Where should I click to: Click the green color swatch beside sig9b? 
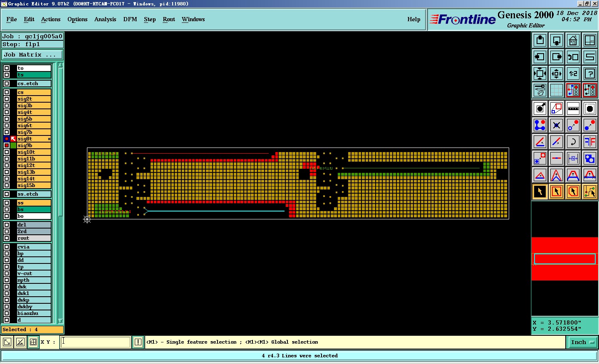13,145
